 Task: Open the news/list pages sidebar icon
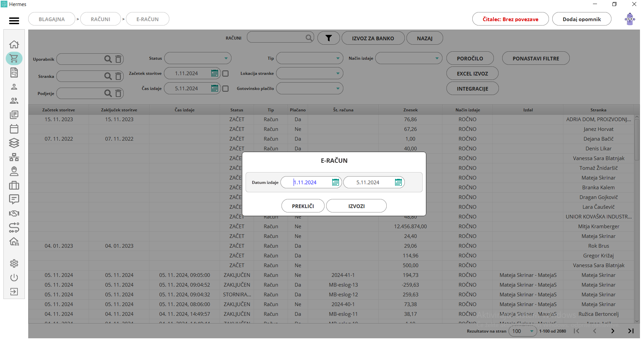[14, 115]
